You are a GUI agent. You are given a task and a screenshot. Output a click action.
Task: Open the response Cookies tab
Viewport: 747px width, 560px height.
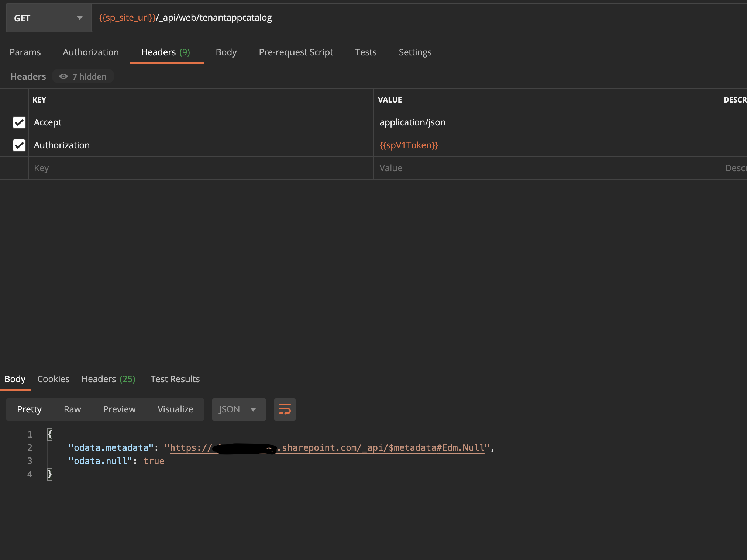(53, 379)
